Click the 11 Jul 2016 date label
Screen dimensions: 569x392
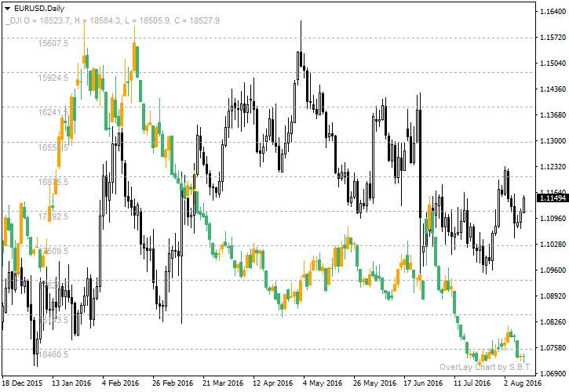click(x=472, y=383)
